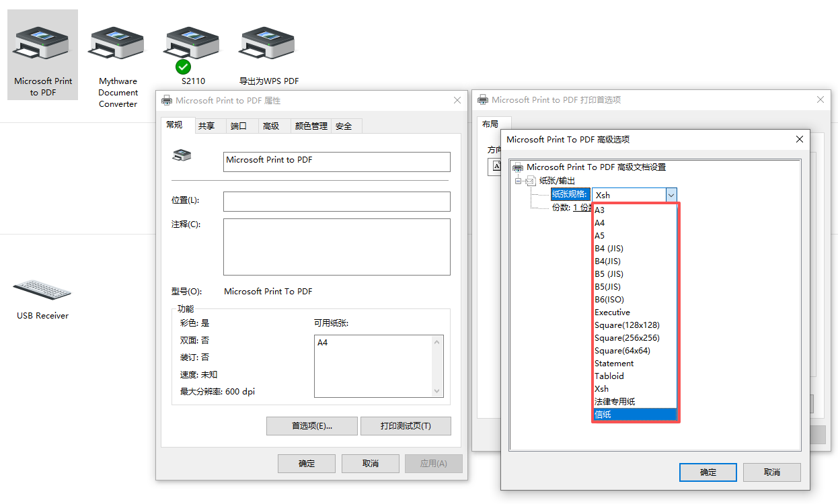
Task: Click the printer name input field
Action: pyautogui.click(x=337, y=161)
